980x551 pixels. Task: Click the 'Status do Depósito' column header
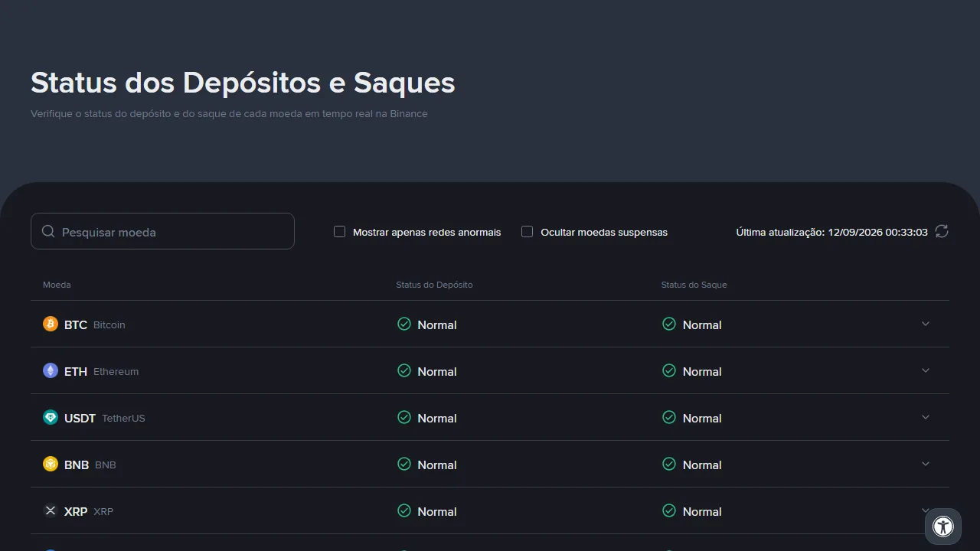434,285
